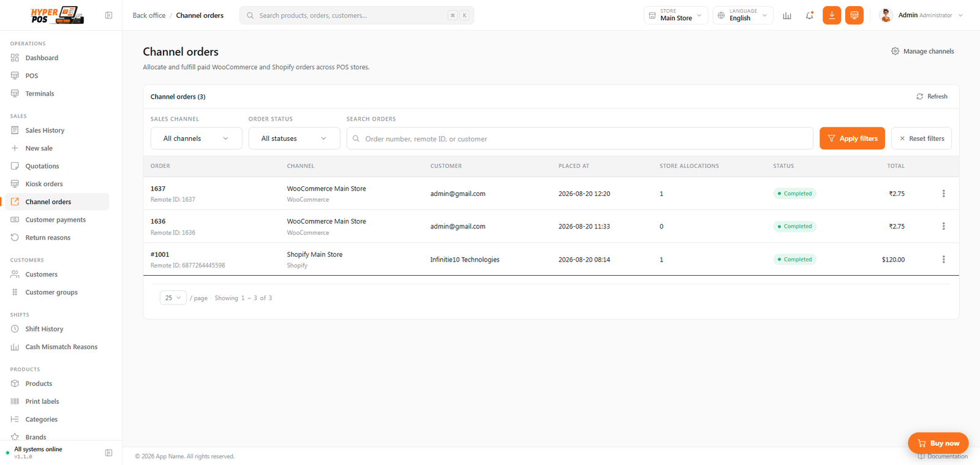Click Completed status for order 1636
This screenshot has height=465, width=980.
click(795, 226)
